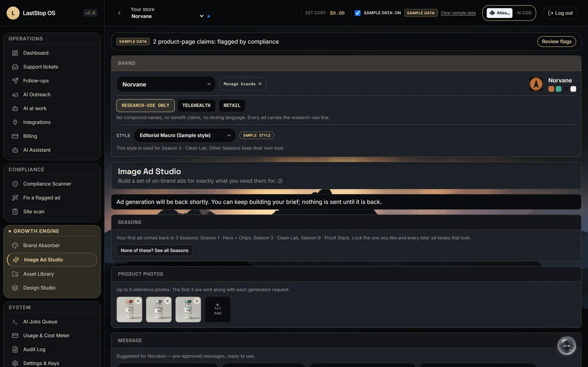
Task: Open Support tickets inbox icon
Action: pos(15,67)
